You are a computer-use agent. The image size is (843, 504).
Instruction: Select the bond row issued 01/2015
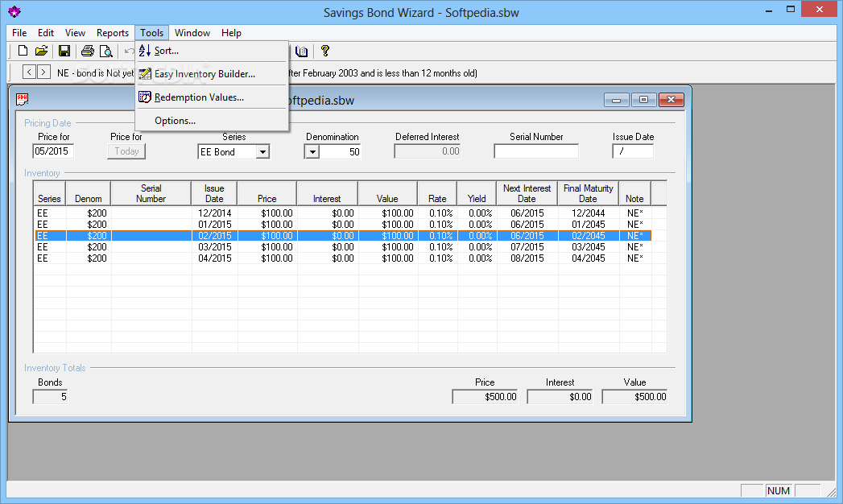tap(343, 225)
